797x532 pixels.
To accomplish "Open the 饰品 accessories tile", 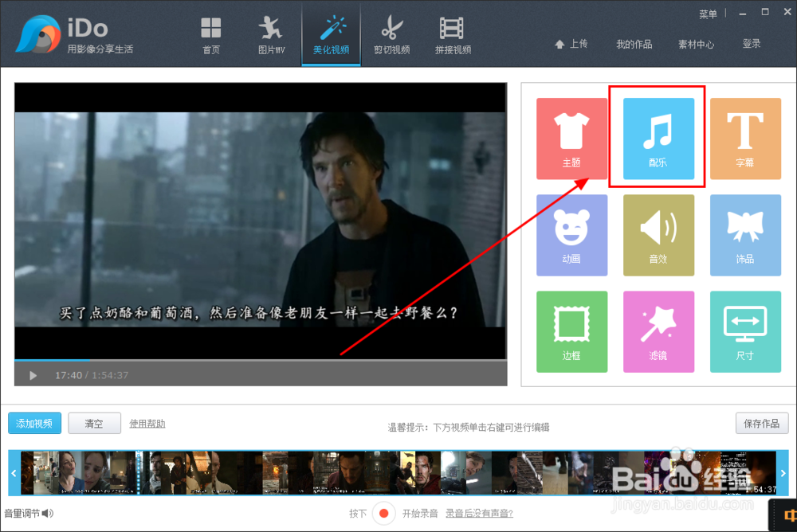I will [x=745, y=235].
